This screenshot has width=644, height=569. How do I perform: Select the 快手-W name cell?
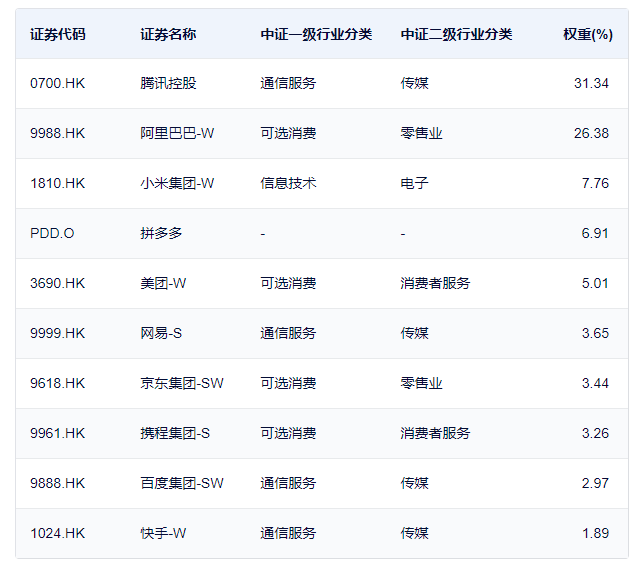click(163, 533)
